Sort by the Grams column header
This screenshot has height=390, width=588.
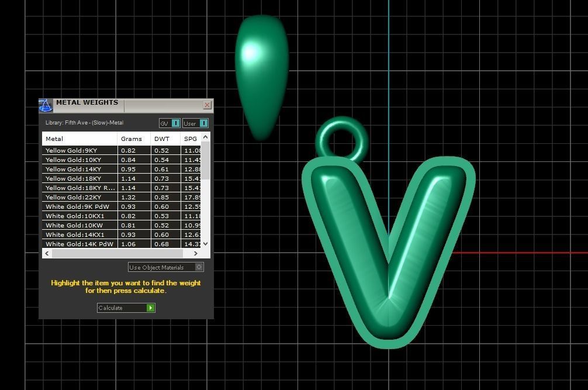[134, 139]
